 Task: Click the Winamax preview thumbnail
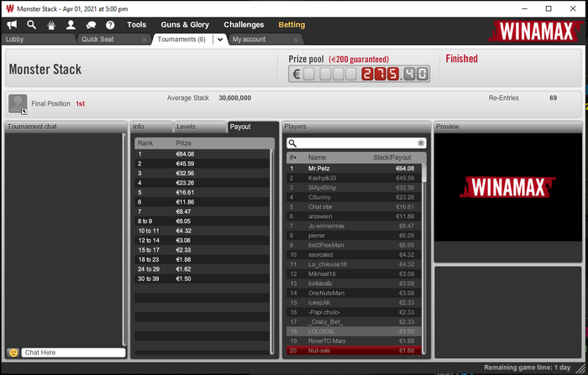click(x=507, y=187)
